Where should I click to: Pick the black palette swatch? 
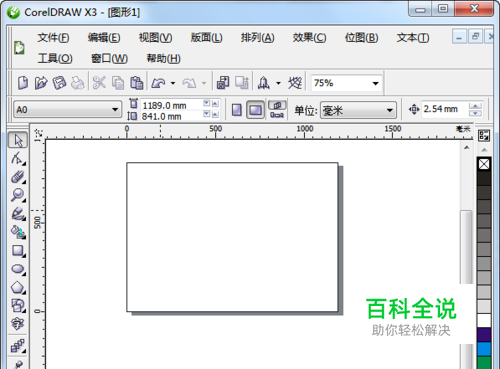click(484, 178)
